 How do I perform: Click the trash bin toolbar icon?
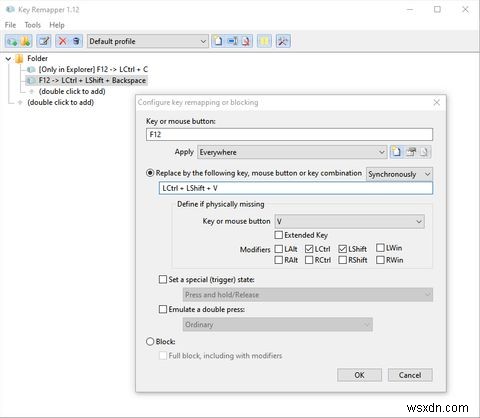(76, 41)
